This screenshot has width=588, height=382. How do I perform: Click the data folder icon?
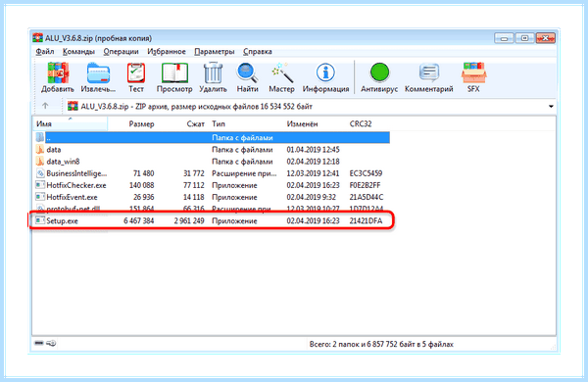coord(40,150)
